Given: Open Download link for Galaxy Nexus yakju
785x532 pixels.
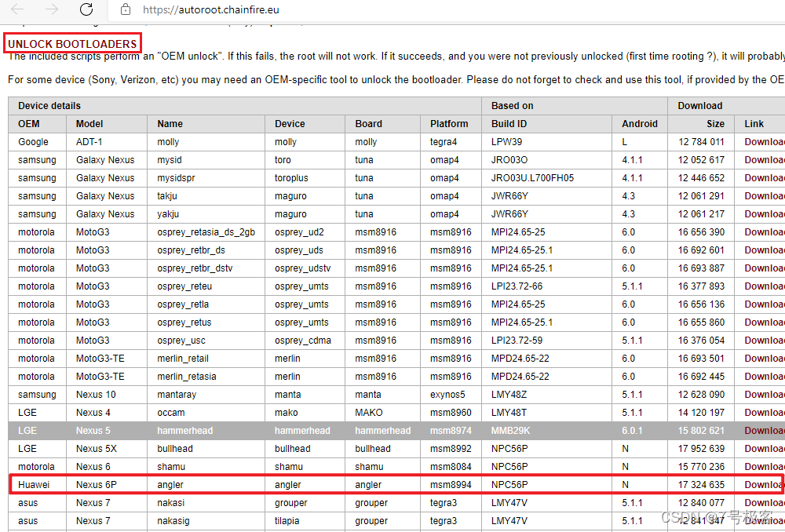Looking at the screenshot, I should point(765,213).
